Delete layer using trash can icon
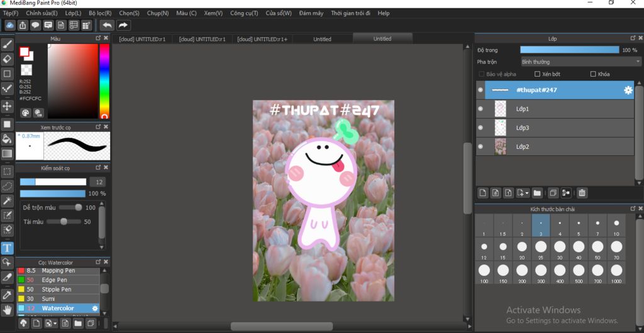 click(582, 193)
